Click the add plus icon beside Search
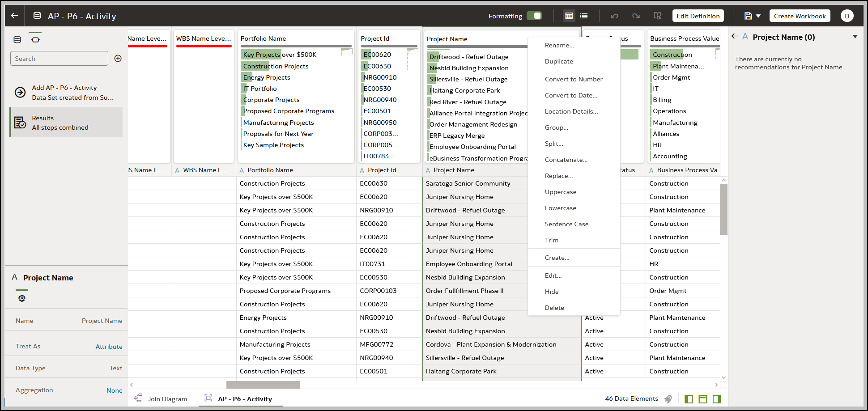This screenshot has width=868, height=411. coord(118,59)
